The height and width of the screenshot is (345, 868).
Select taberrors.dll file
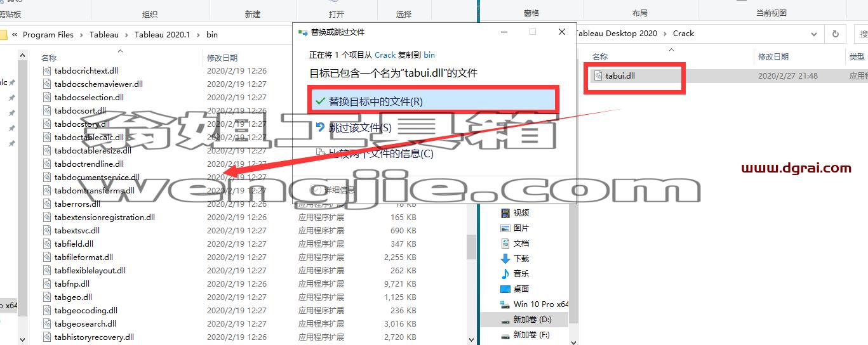click(77, 204)
